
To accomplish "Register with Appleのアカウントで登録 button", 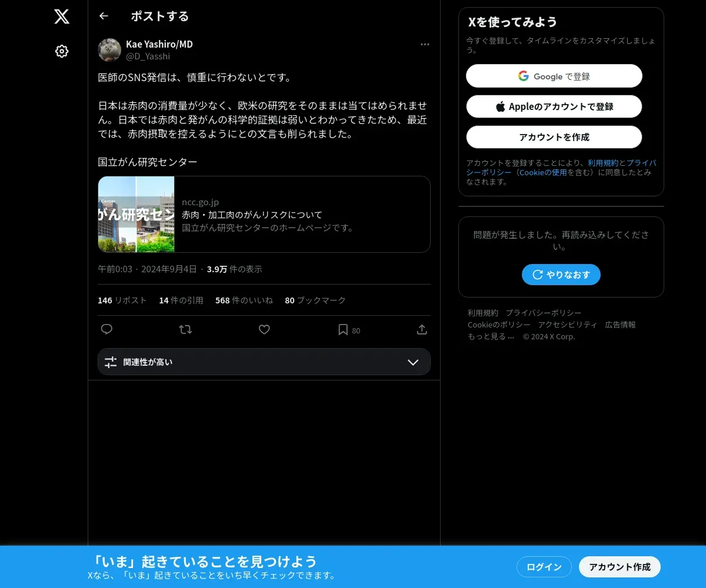I will 554,106.
